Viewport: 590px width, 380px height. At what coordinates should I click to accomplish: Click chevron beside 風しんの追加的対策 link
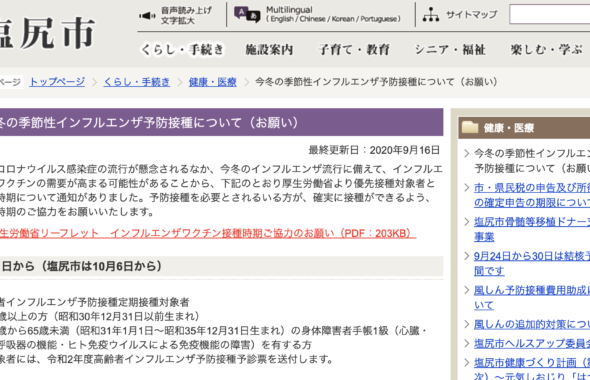pos(467,324)
